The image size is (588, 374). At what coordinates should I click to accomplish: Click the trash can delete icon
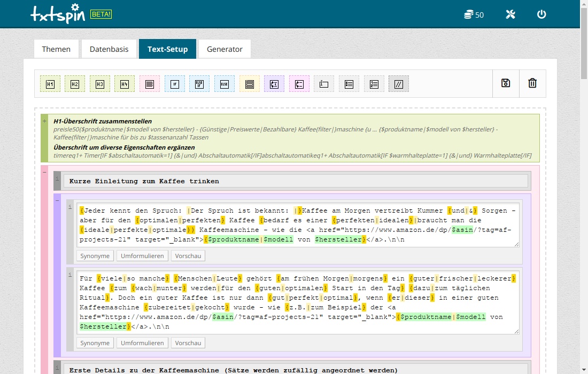coord(532,83)
